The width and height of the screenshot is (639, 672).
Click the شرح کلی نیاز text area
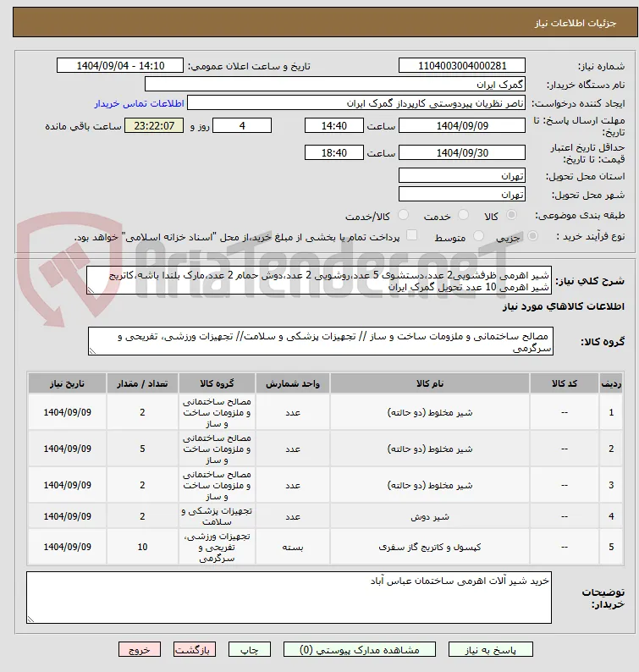319,280
